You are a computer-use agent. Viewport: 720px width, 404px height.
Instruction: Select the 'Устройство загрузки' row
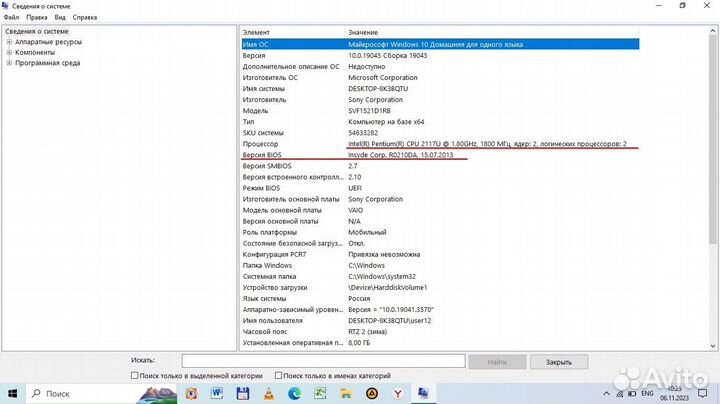[440, 287]
